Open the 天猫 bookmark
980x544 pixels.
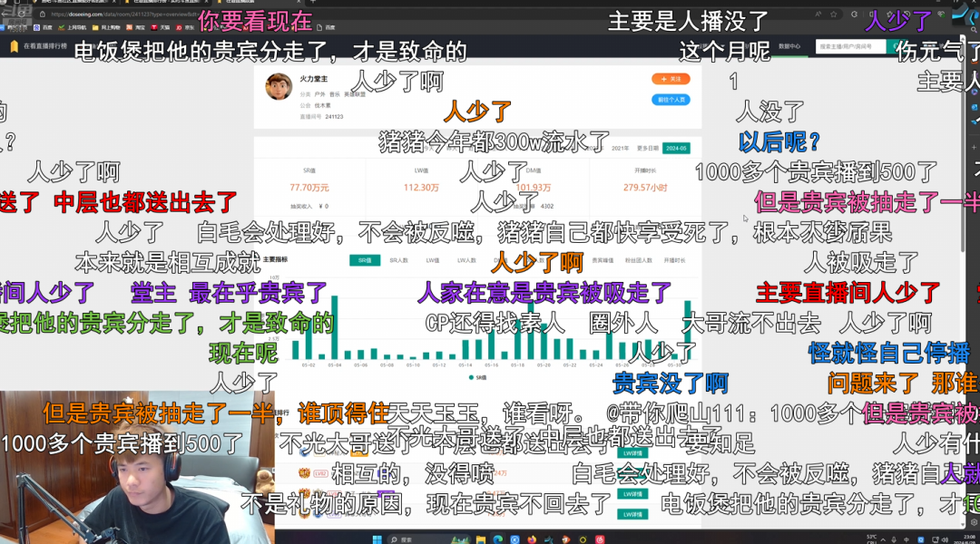click(x=161, y=27)
